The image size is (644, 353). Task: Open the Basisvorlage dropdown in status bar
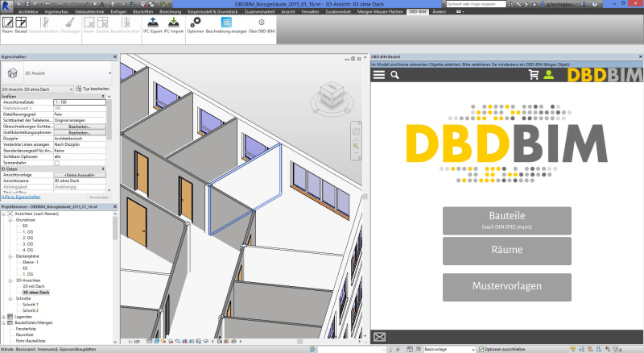449,349
